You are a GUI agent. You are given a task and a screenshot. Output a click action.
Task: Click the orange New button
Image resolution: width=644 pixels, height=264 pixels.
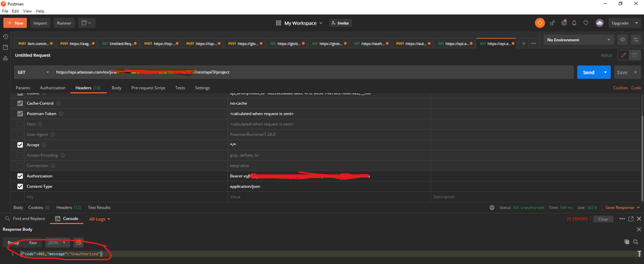click(15, 23)
